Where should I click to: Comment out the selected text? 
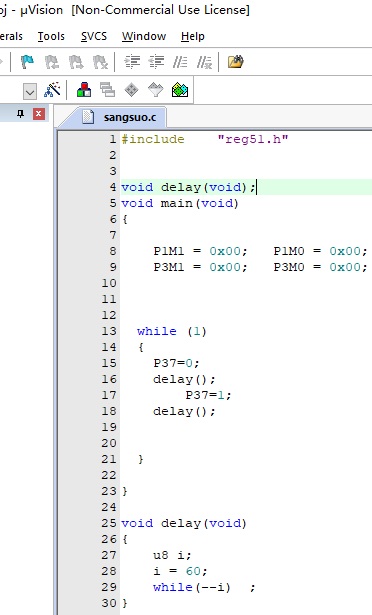[180, 62]
